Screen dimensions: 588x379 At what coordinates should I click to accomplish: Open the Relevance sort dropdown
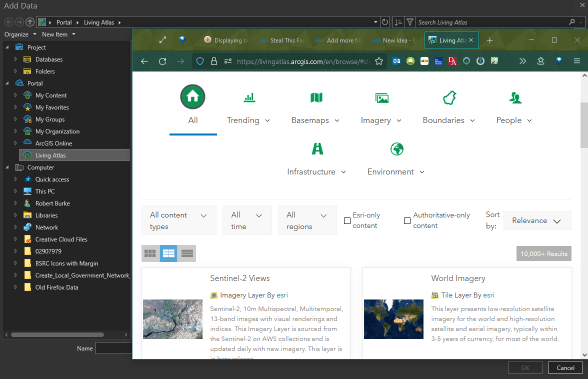pyautogui.click(x=537, y=220)
